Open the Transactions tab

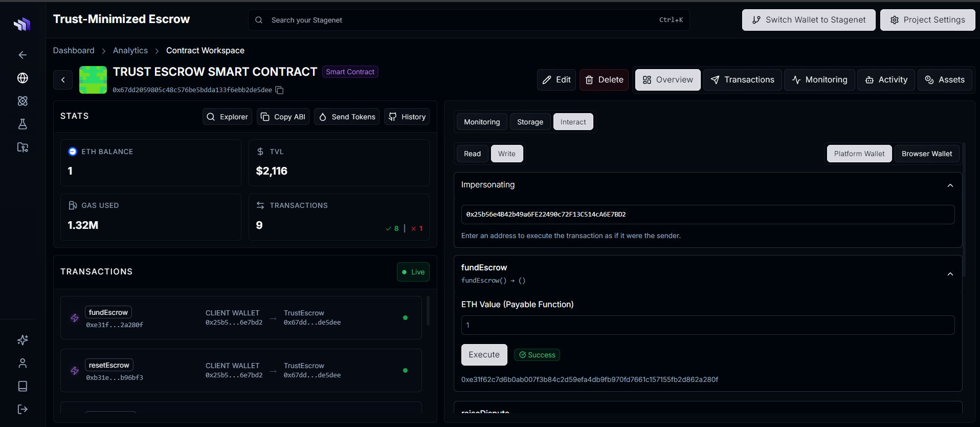pyautogui.click(x=743, y=80)
